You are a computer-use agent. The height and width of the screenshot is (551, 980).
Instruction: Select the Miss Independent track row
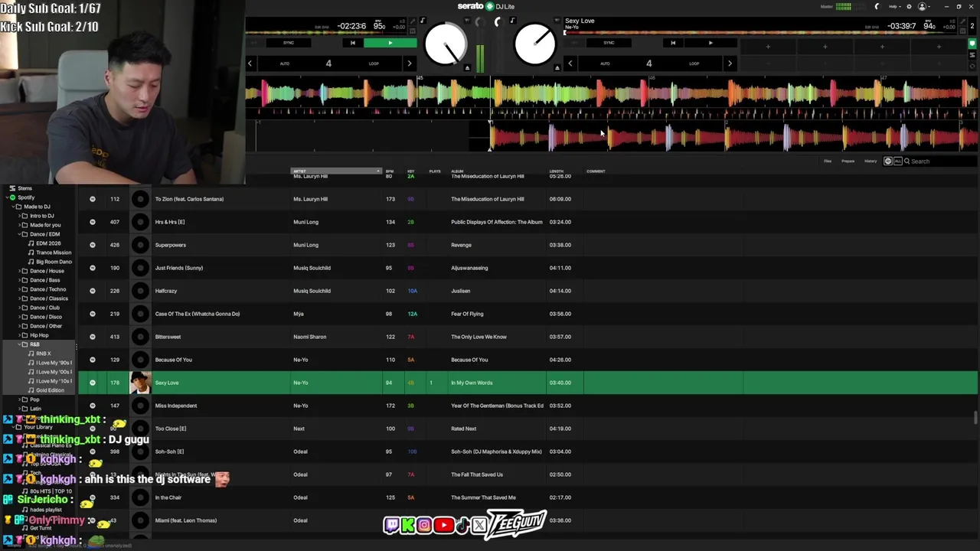click(528, 406)
